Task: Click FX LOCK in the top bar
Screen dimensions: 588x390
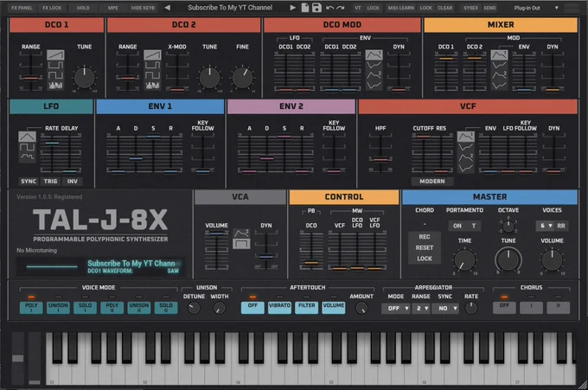Action: [52, 8]
